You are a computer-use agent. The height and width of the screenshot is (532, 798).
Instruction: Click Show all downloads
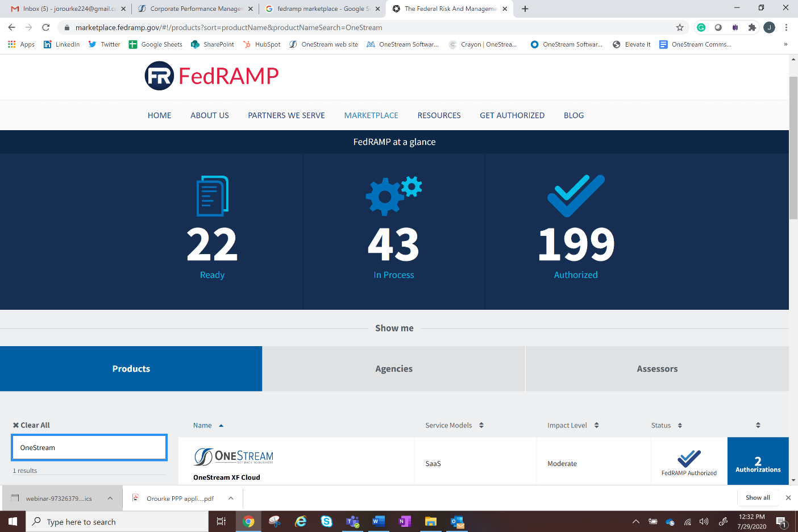coord(758,497)
